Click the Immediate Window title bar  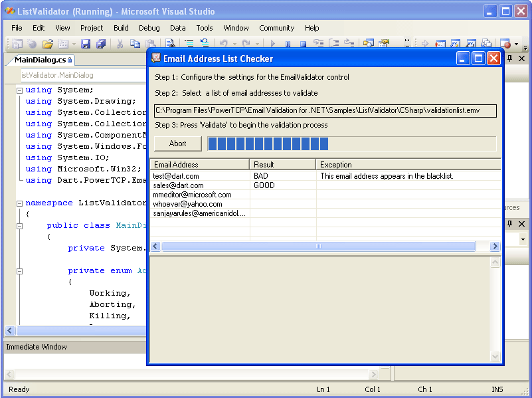coord(75,347)
